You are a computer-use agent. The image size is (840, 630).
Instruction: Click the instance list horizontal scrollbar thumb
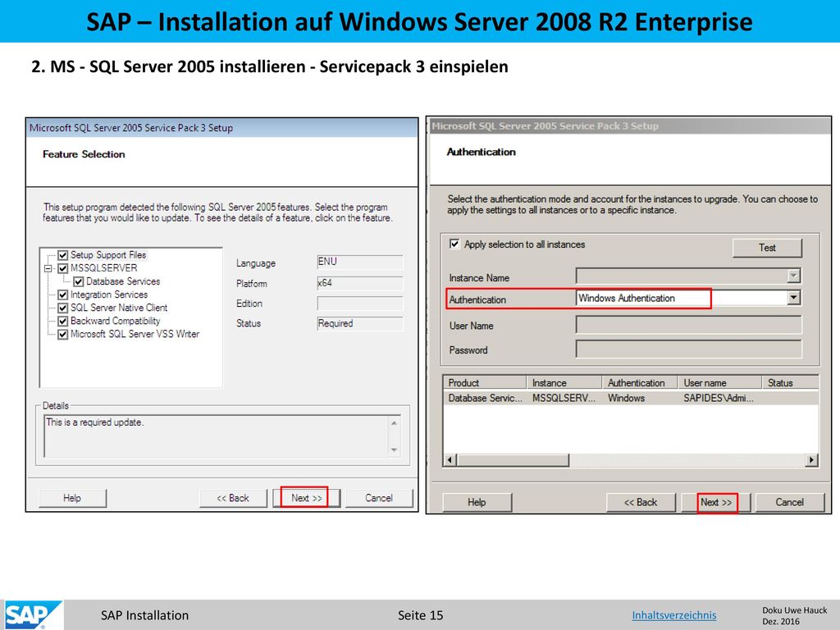[x=512, y=459]
